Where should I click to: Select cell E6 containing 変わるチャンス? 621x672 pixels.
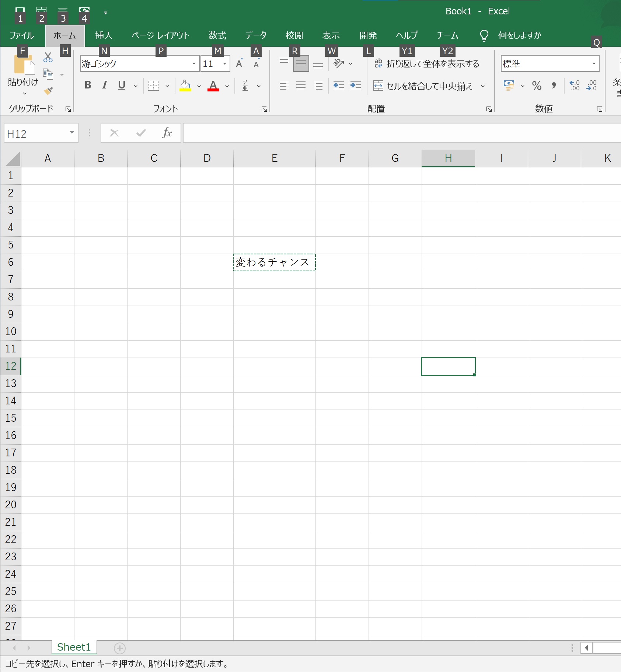275,262
